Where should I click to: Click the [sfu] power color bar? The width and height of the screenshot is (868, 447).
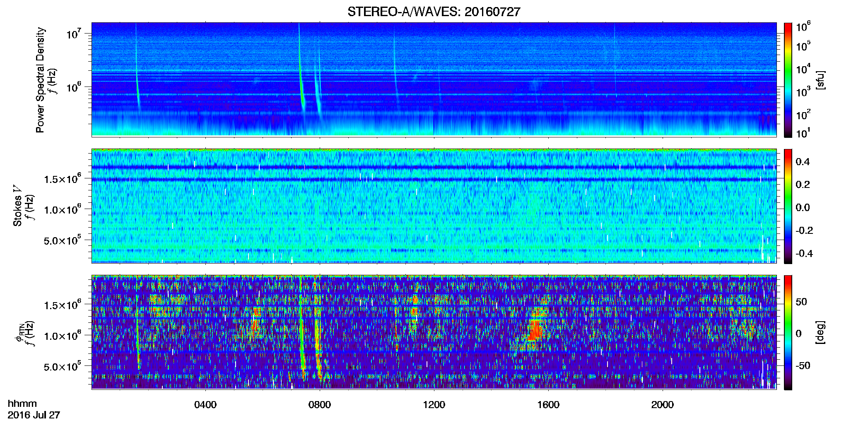[788, 80]
